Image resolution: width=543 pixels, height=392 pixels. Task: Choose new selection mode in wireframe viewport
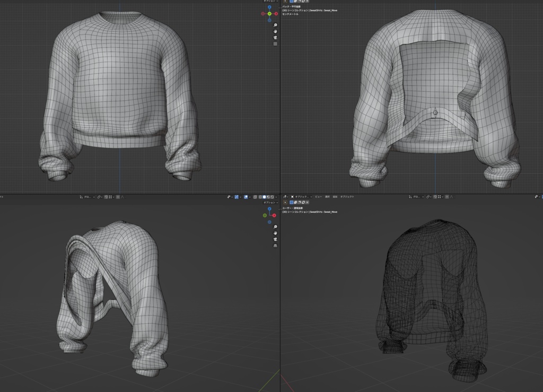[292, 202]
